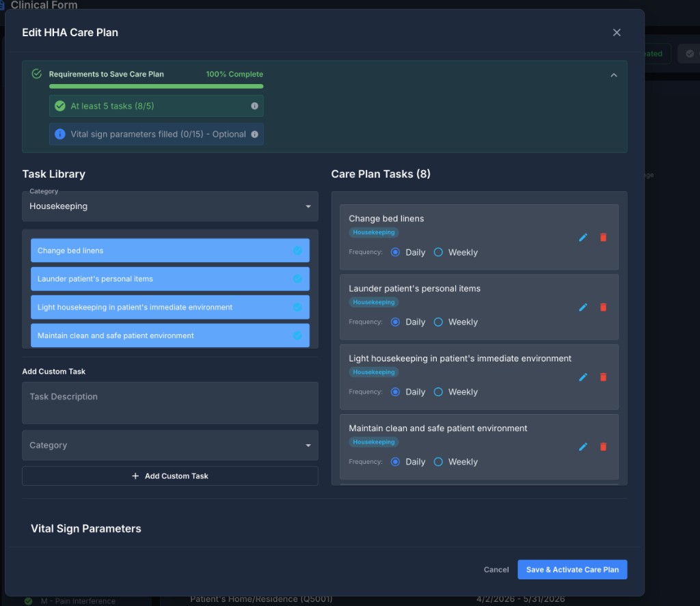This screenshot has height=606, width=700.
Task: Click check badge on Launder patient's personal items library item
Action: click(x=297, y=279)
